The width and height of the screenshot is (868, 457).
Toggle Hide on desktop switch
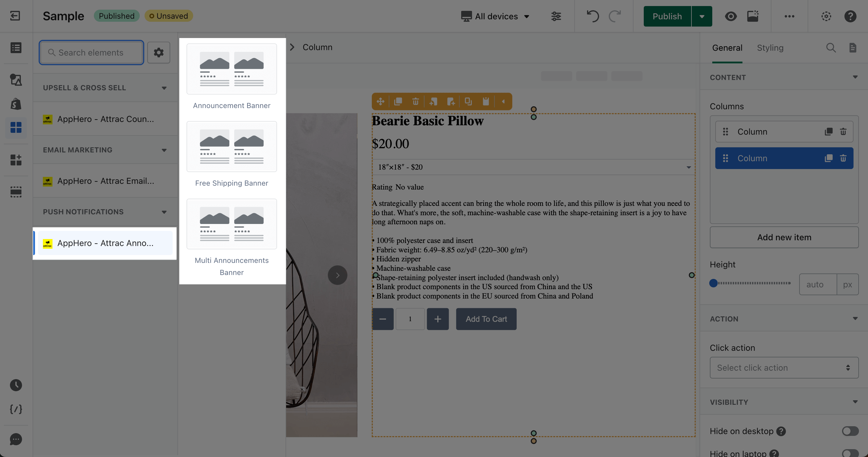click(x=850, y=431)
